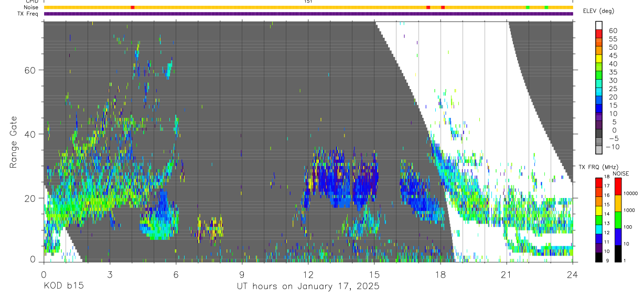
Task: Click the 'Range Gate' y-axis title
Action: (x=14, y=142)
